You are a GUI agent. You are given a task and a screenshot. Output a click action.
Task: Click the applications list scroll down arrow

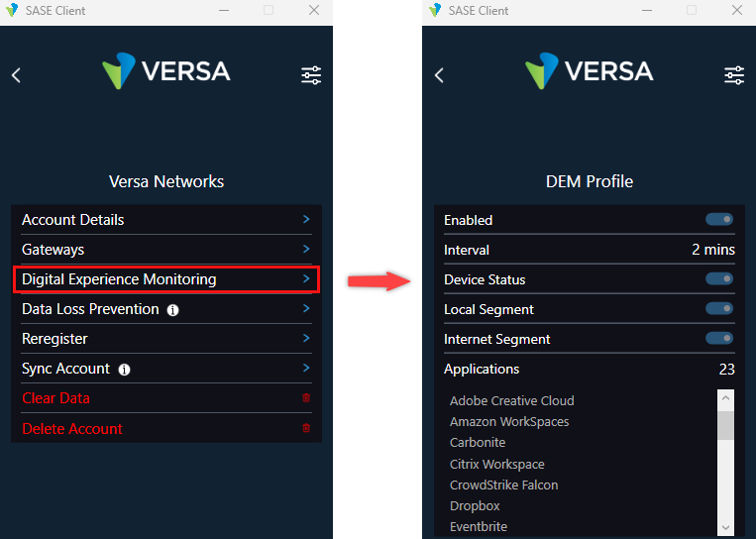coord(726,527)
